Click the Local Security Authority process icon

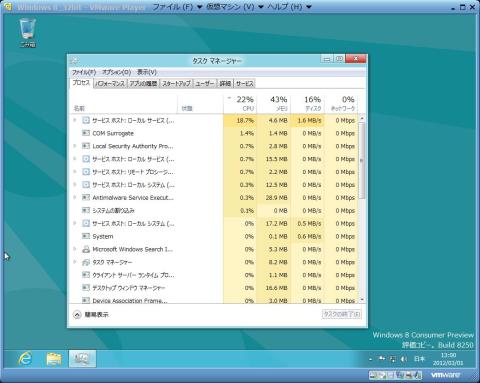coord(86,146)
